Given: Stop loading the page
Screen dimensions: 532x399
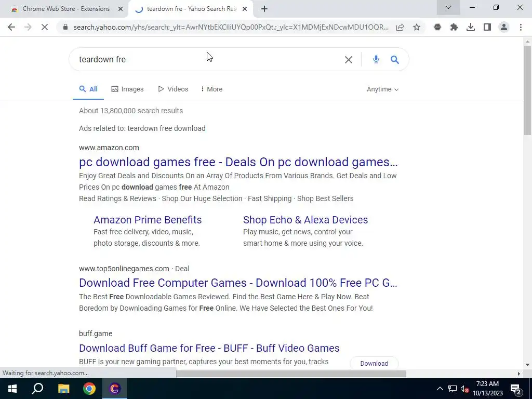Looking at the screenshot, I should pyautogui.click(x=45, y=27).
